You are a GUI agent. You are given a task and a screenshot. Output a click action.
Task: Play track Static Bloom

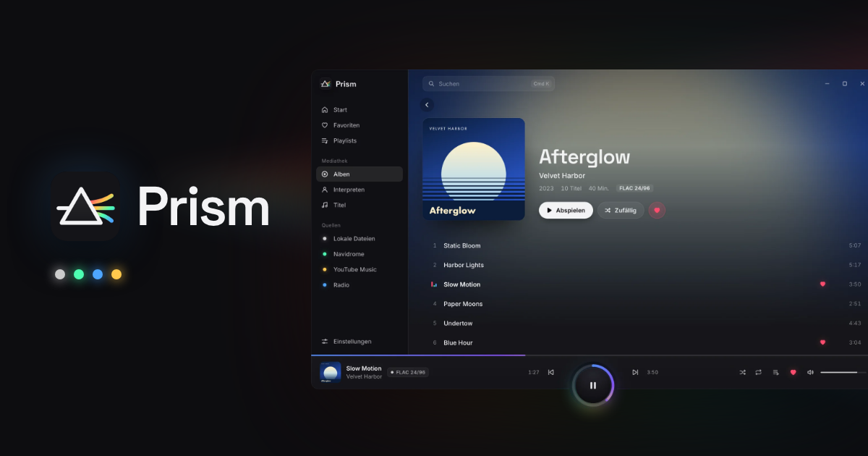[461, 246]
